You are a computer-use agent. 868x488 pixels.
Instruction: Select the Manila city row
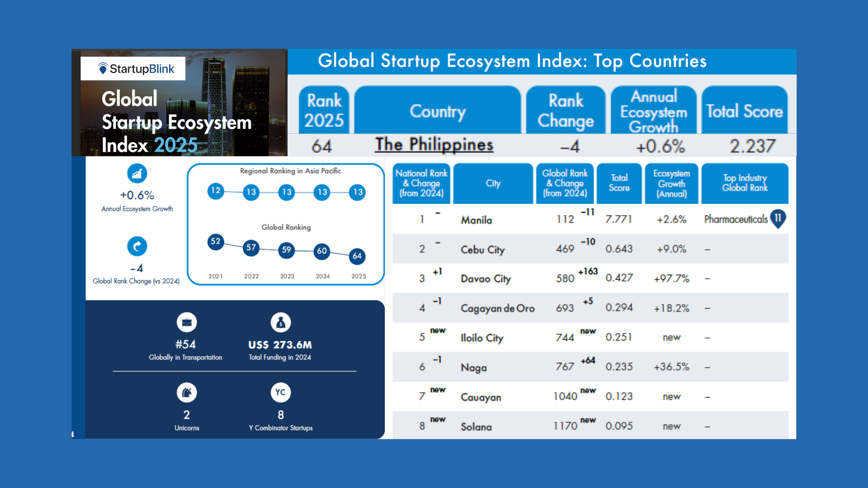[x=476, y=220]
